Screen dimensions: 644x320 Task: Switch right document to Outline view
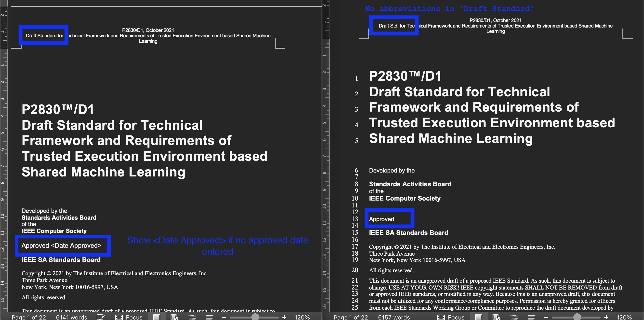coord(514,317)
